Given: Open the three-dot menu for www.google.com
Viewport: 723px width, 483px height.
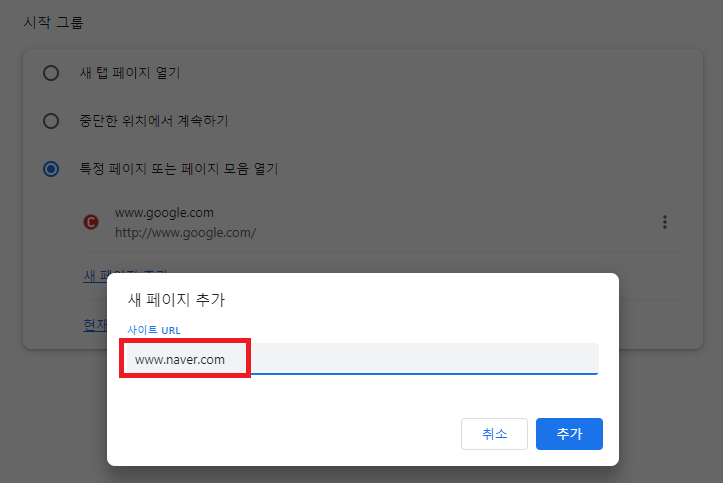Looking at the screenshot, I should click(664, 222).
